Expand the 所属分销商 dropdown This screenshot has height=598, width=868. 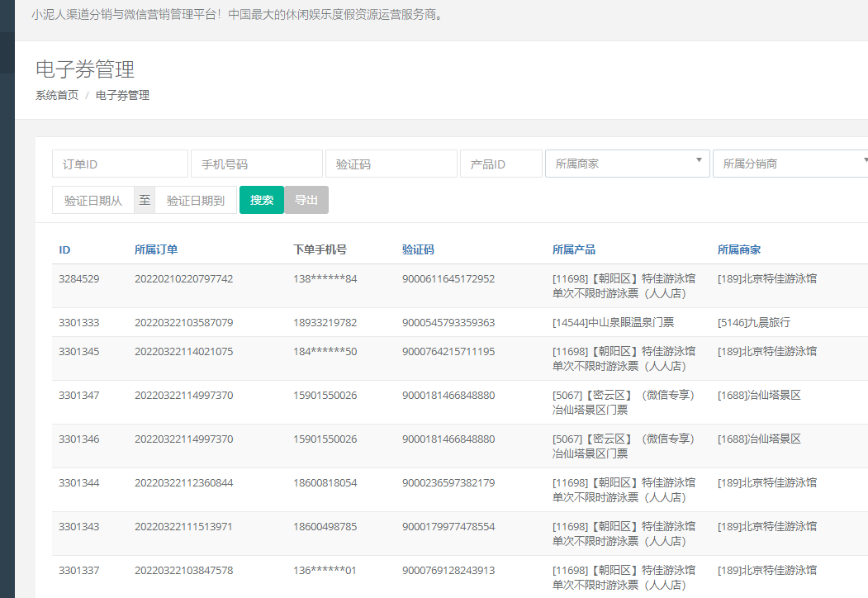[x=790, y=164]
